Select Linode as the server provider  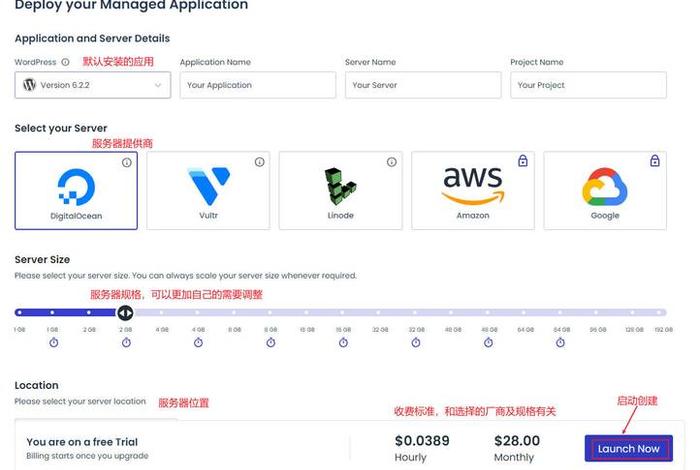340,191
